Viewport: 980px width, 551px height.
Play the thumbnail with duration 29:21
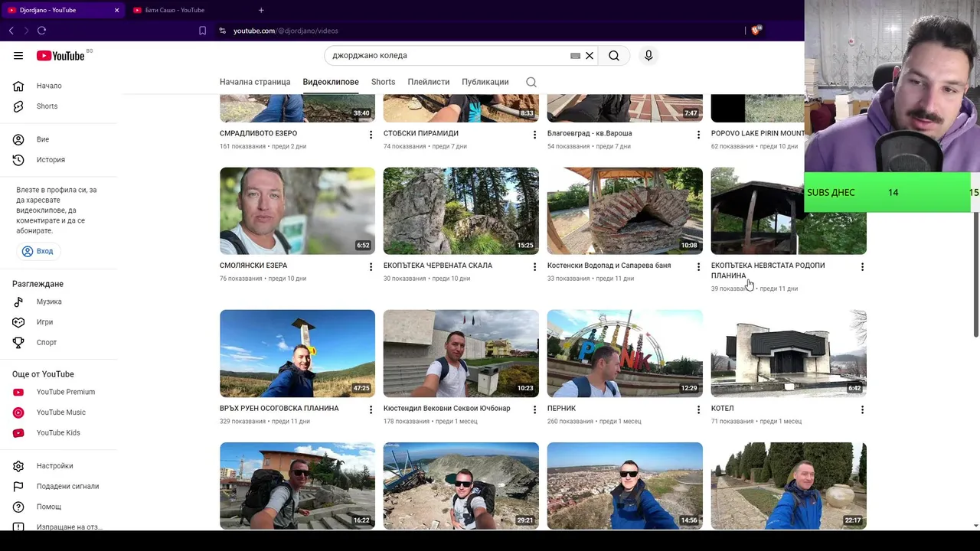coord(461,485)
